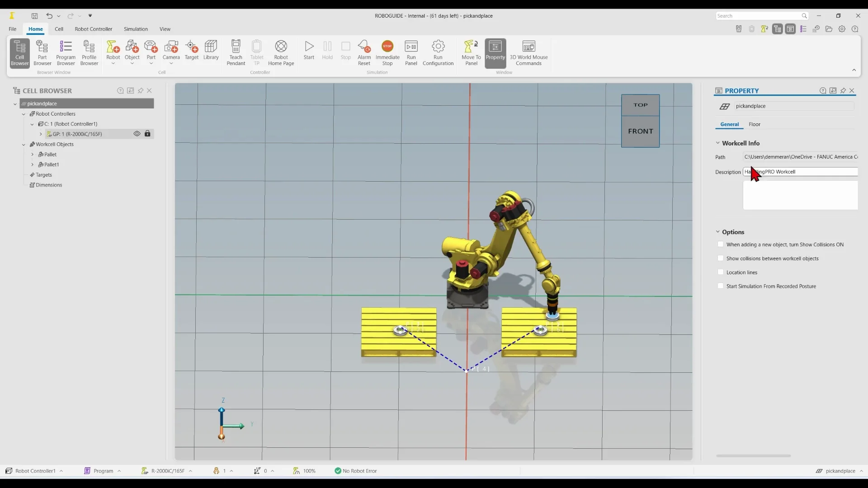
Task: Open Run Configuration
Action: point(438,53)
